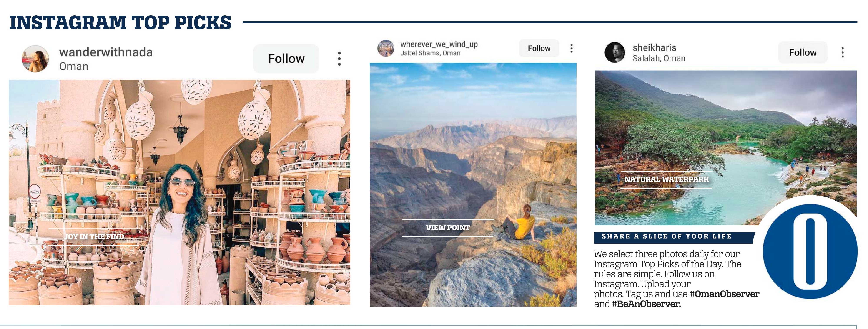Open wherever_we_wind_up profile picture

tap(386, 48)
